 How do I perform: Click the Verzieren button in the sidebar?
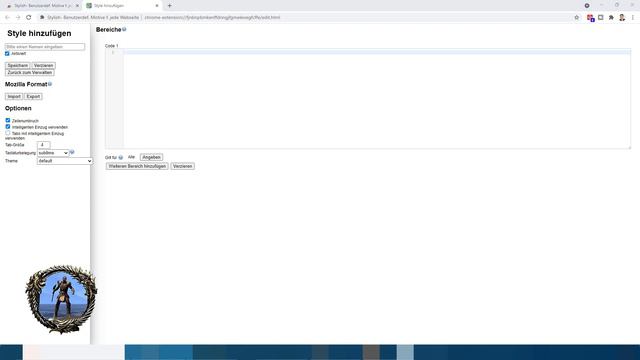(x=43, y=65)
